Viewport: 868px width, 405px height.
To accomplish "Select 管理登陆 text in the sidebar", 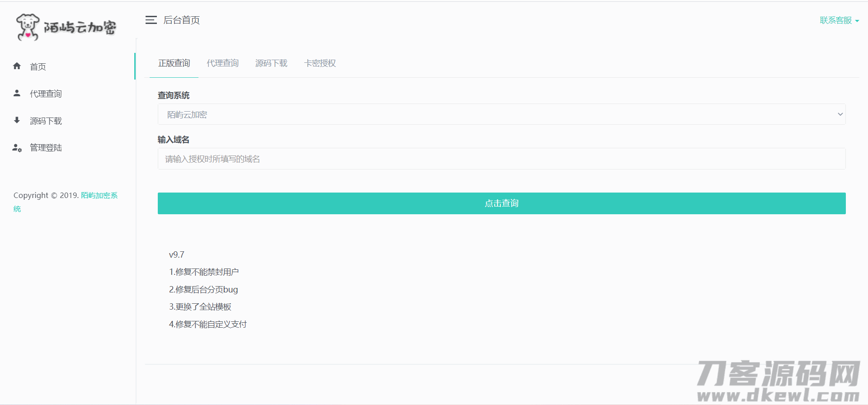I will 46,148.
